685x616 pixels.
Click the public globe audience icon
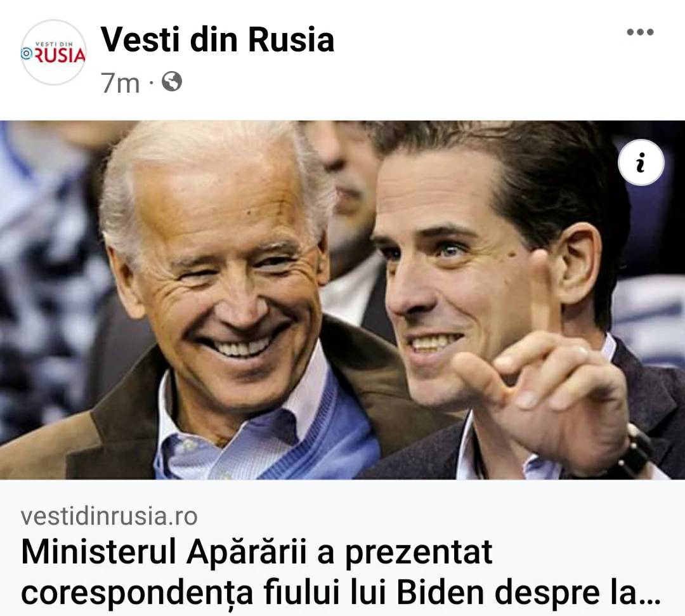click(x=172, y=82)
